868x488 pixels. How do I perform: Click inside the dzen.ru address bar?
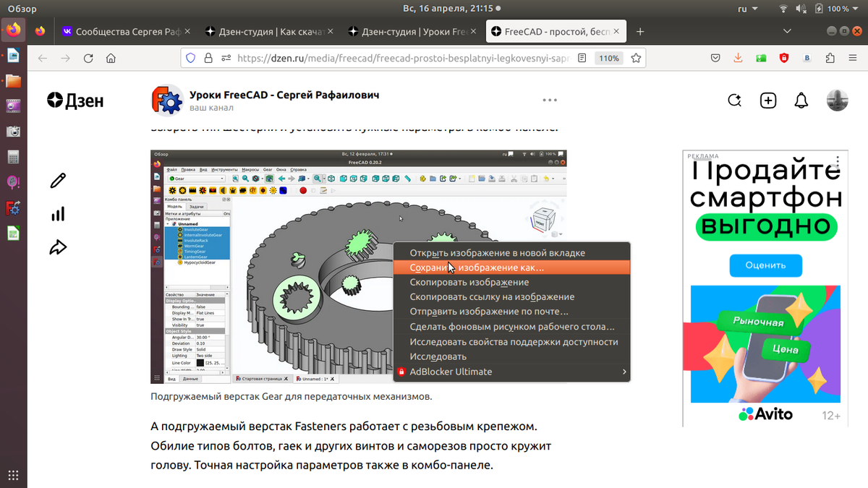click(398, 58)
